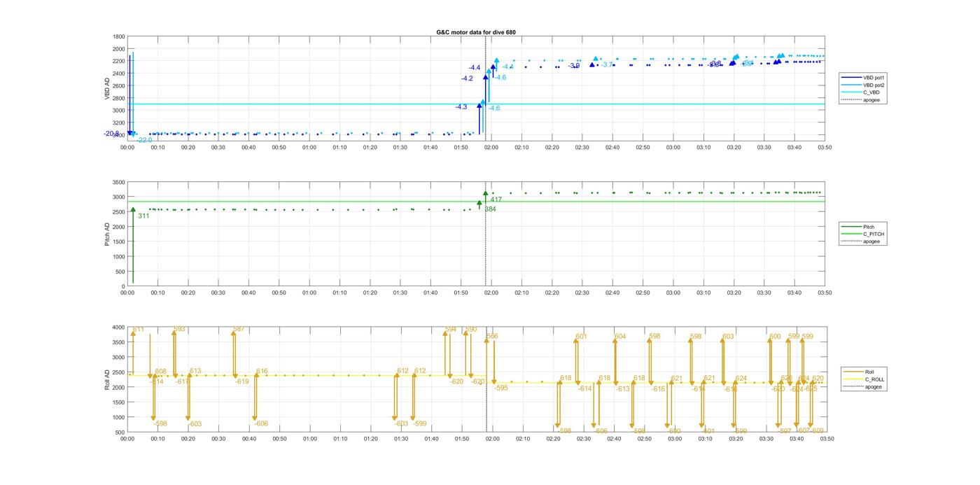Image resolution: width=980 pixels, height=485 pixels.
Task: Click the '-3.7' VBD data label
Action: coord(607,64)
